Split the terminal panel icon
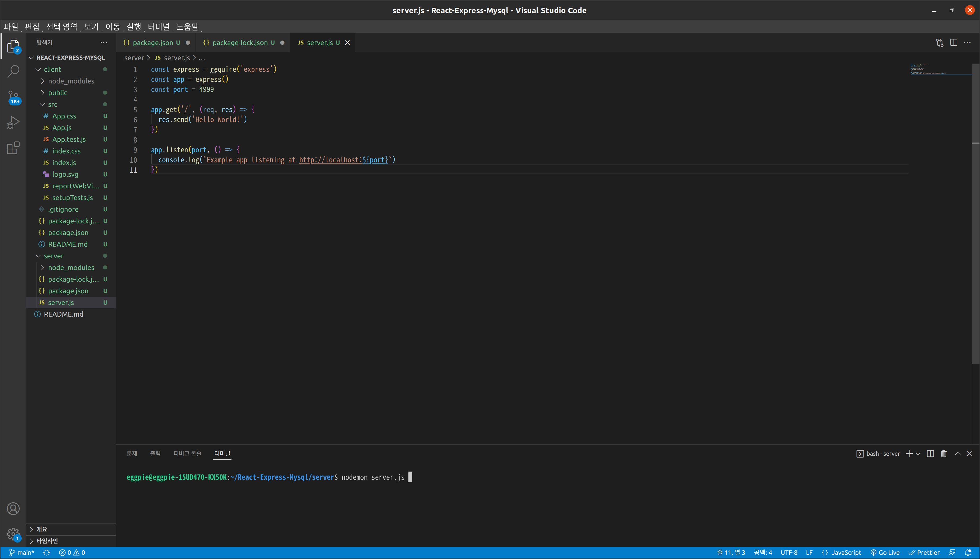Screen dimensions: 980x559 click(x=930, y=453)
